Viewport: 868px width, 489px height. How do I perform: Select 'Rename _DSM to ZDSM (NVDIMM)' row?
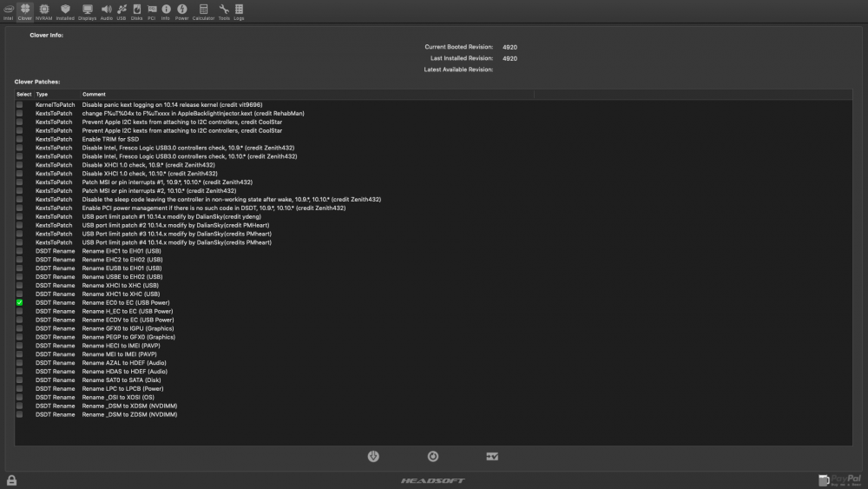433,414
